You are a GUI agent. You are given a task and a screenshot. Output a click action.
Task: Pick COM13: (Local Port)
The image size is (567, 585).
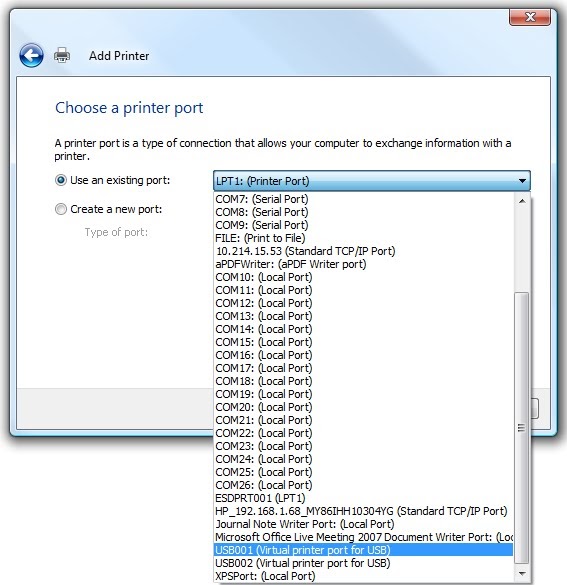[364, 316]
